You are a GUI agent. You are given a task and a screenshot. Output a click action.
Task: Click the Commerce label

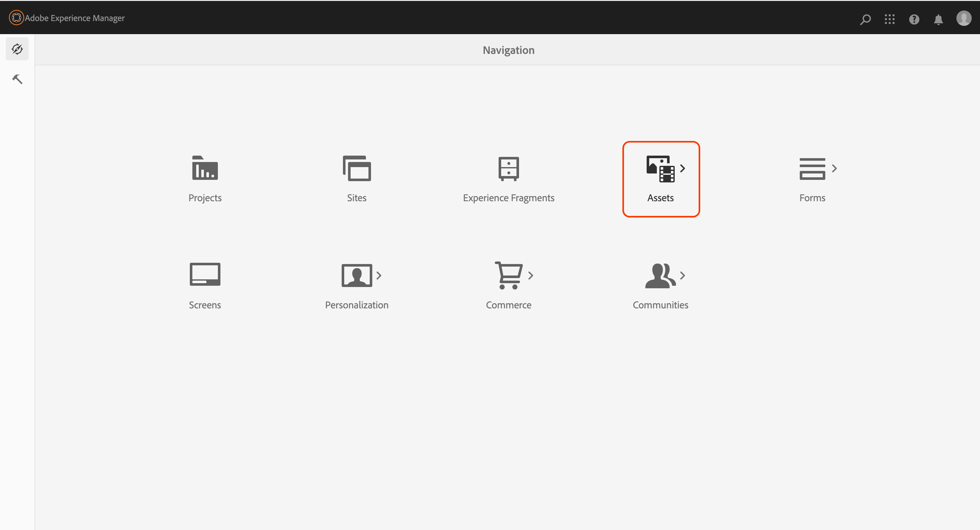(x=509, y=305)
